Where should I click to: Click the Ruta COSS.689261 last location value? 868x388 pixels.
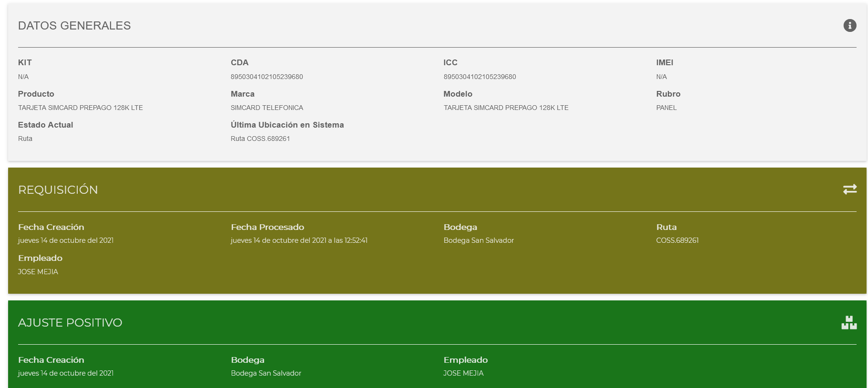pyautogui.click(x=260, y=139)
